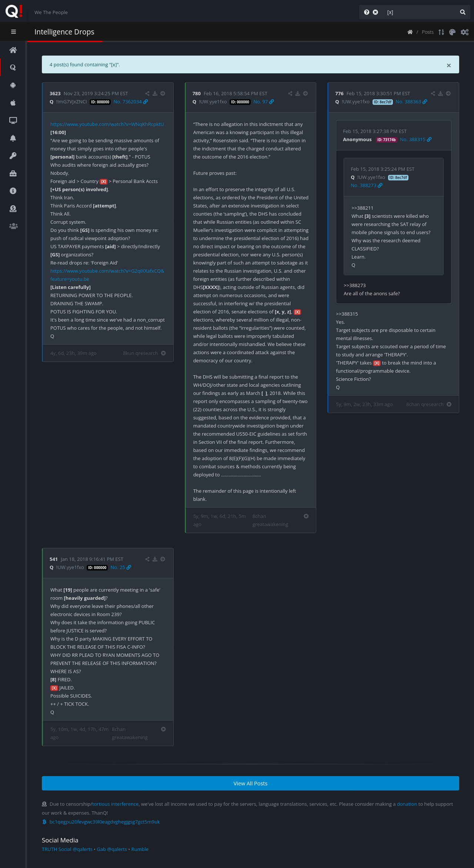Share post 541
Screen dimensions: 474x868
pos(147,559)
